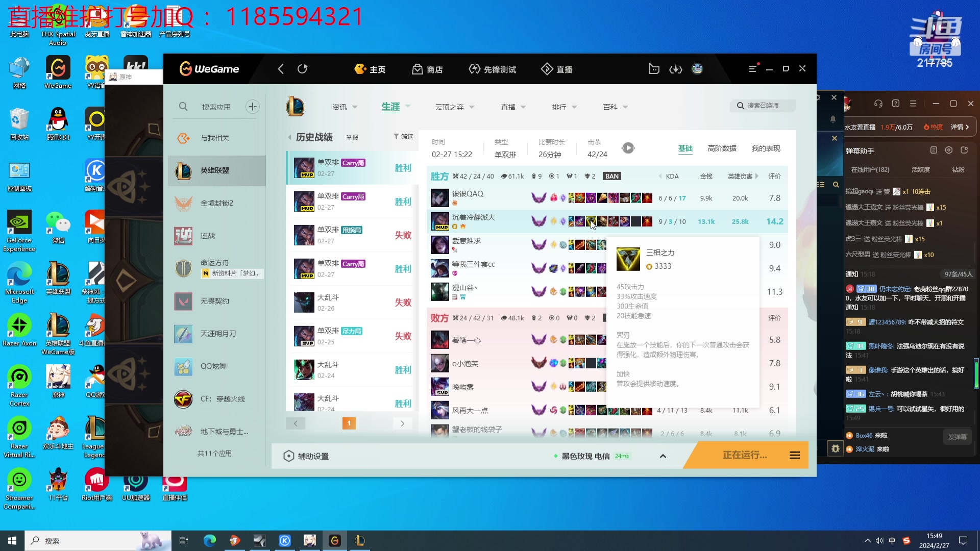Click player name 沉着冷静派大

pos(473,217)
